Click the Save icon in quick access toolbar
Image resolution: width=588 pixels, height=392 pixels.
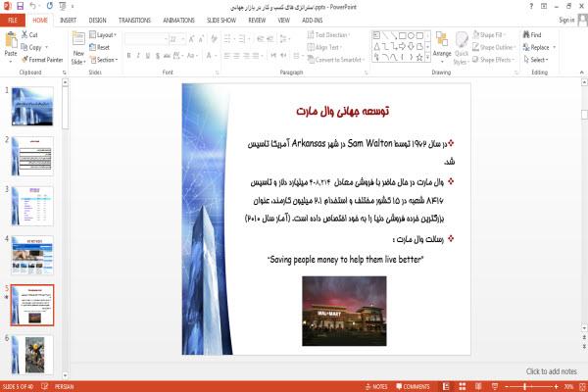pyautogui.click(x=20, y=6)
